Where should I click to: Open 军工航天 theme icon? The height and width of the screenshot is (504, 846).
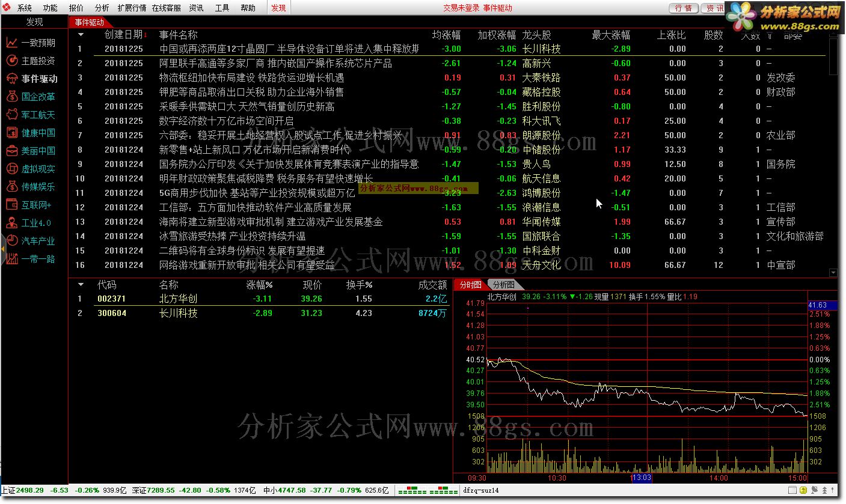coord(11,115)
